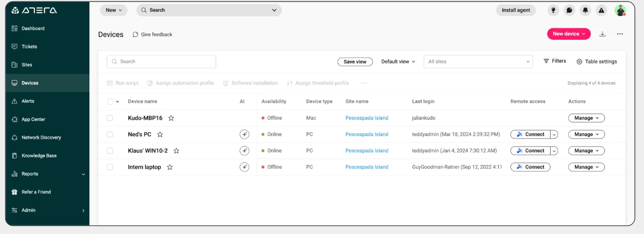Open the New dropdown in top bar
644x234 pixels.
pos(114,10)
